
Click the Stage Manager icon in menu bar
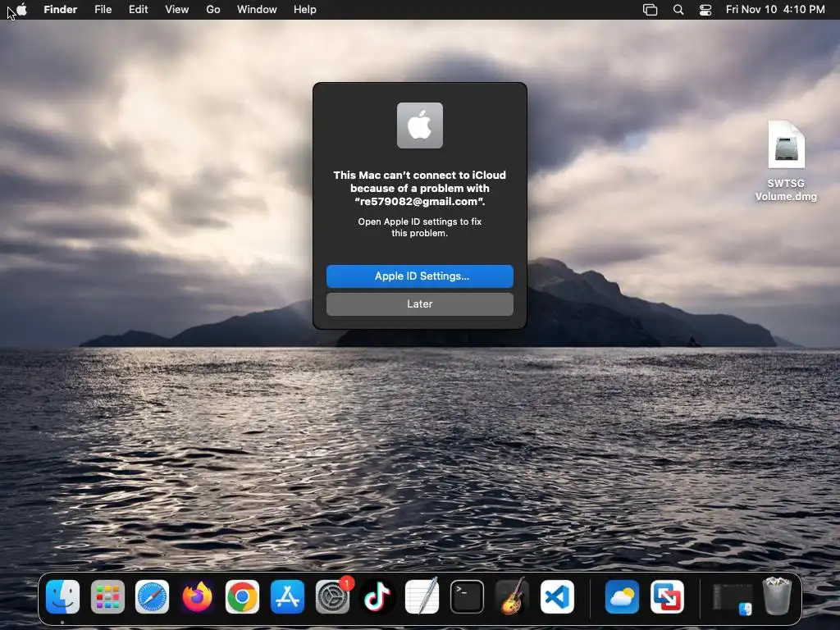coord(650,10)
